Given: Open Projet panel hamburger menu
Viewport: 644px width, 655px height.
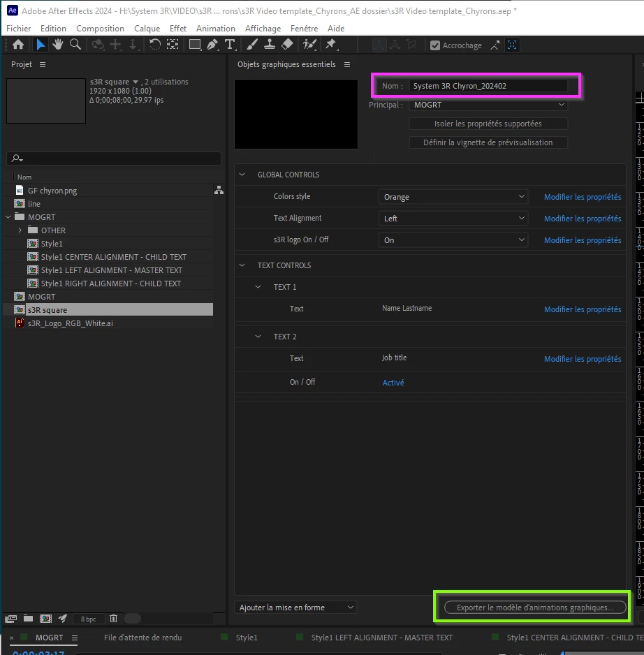Looking at the screenshot, I should point(43,64).
